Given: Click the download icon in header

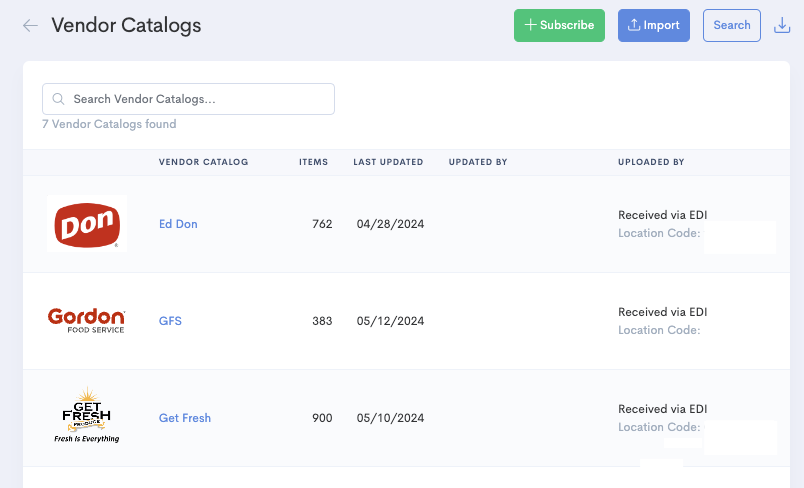Looking at the screenshot, I should click(782, 26).
